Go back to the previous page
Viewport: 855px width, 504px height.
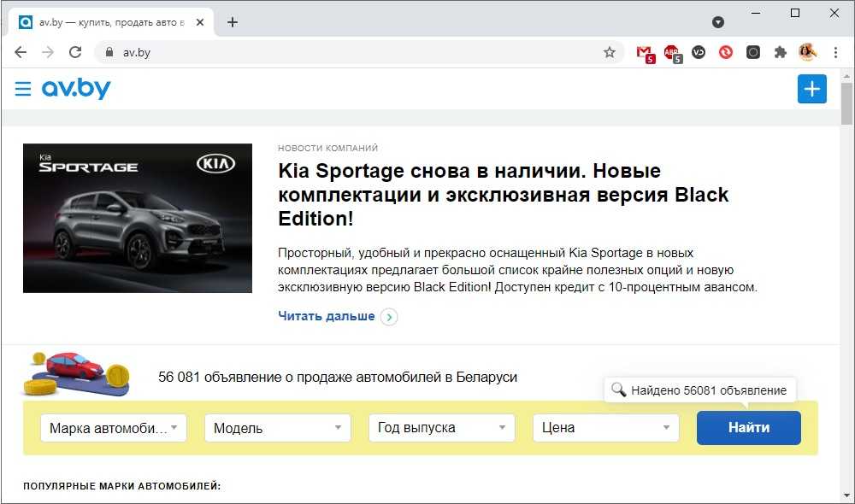coord(21,52)
